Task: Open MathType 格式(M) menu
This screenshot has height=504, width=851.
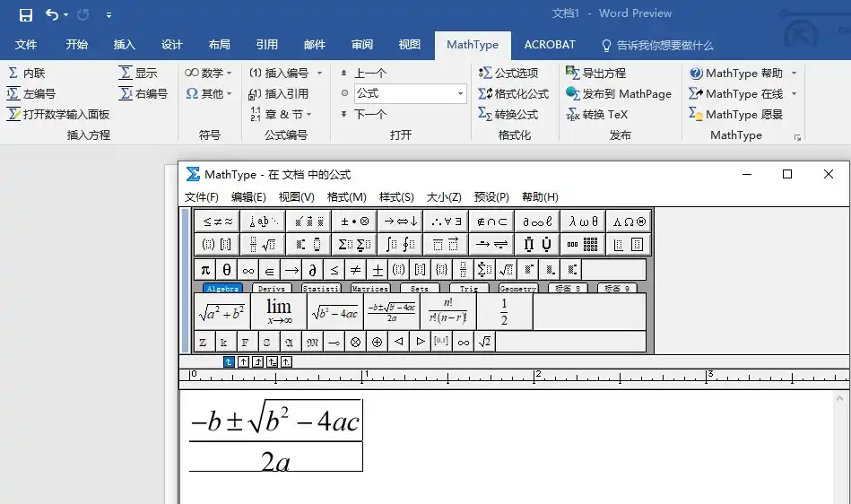Action: [347, 197]
